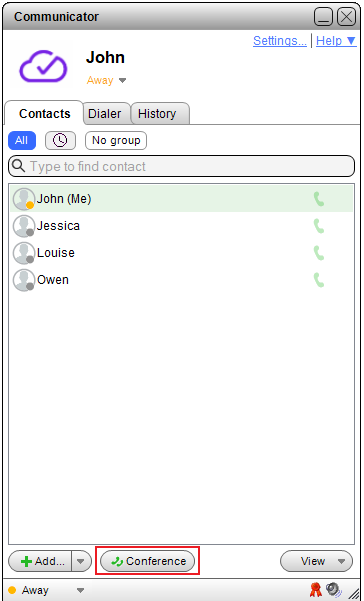The width and height of the screenshot is (364, 601).
Task: Click the phone icon beside John (Me)
Action: coord(319,199)
